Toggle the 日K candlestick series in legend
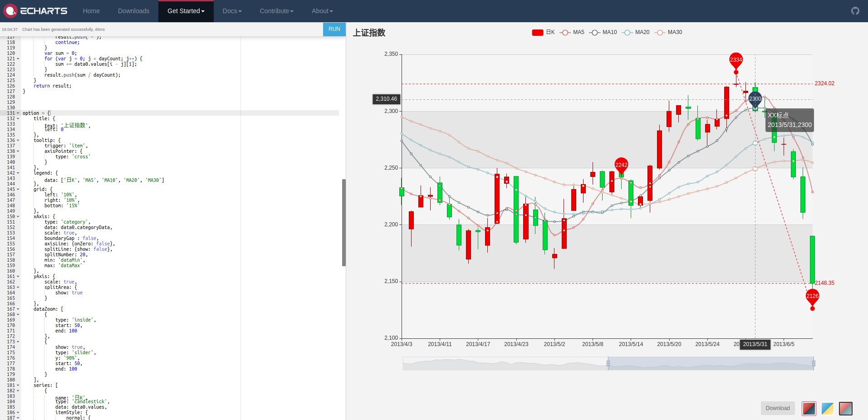 (x=544, y=32)
